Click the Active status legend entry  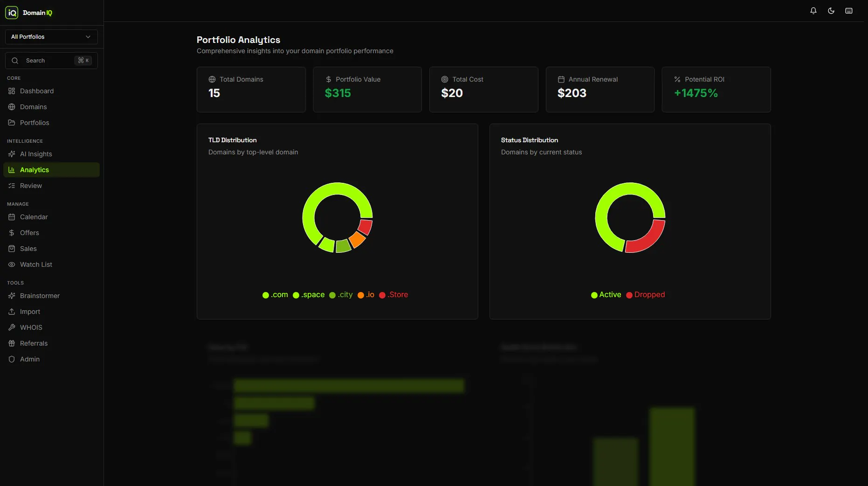coord(606,295)
